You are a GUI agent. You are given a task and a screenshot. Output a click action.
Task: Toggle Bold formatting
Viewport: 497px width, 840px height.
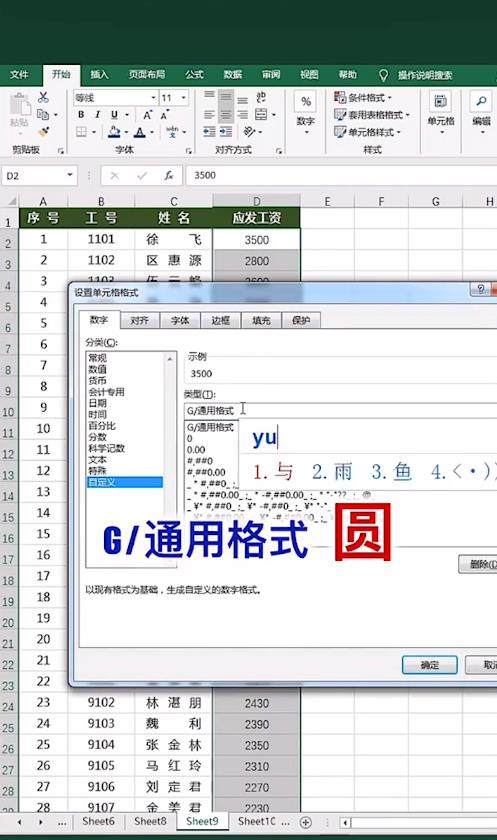click(81, 115)
